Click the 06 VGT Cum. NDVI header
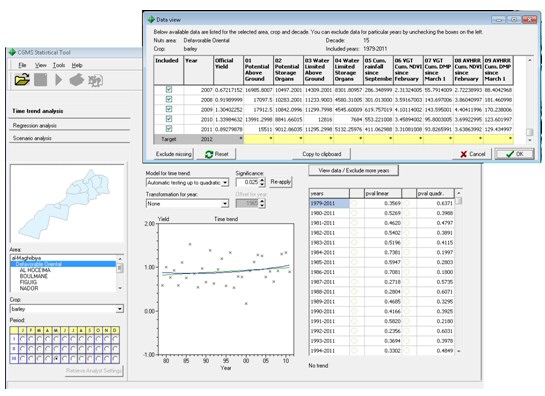Viewport: 545px width, 396px height. (408, 70)
